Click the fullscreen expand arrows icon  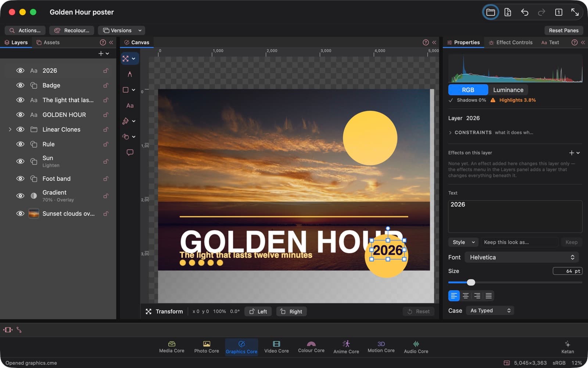575,12
